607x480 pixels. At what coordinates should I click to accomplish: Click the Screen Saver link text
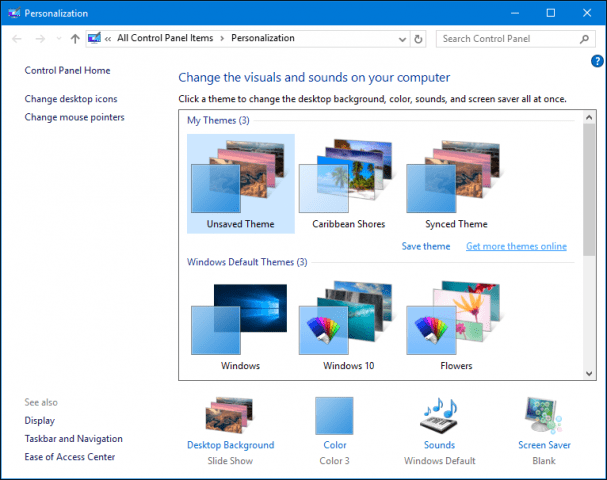(x=544, y=445)
